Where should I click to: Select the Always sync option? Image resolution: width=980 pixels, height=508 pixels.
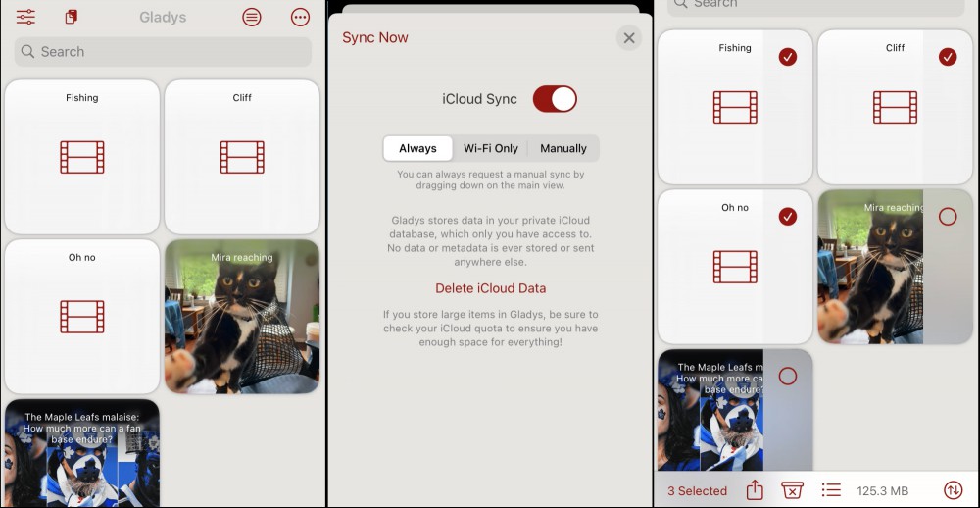[417, 148]
